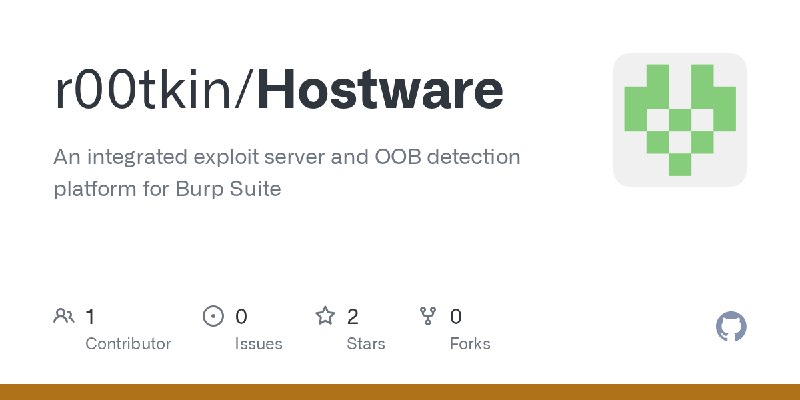Click the Hostware repository name
This screenshot has height=400, width=800.
[381, 90]
